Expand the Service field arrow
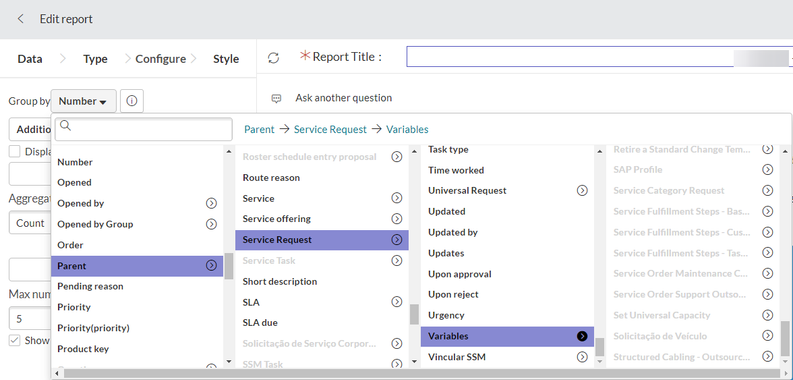 pos(397,198)
